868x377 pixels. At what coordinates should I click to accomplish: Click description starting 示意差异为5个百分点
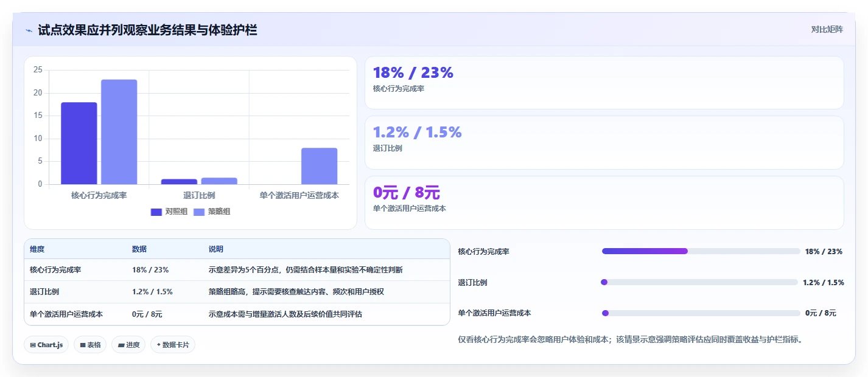click(x=306, y=269)
